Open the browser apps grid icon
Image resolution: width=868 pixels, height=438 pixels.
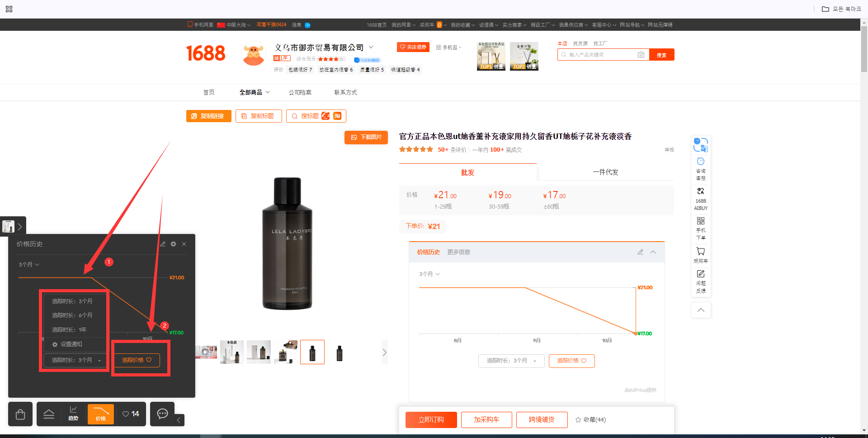(9, 9)
